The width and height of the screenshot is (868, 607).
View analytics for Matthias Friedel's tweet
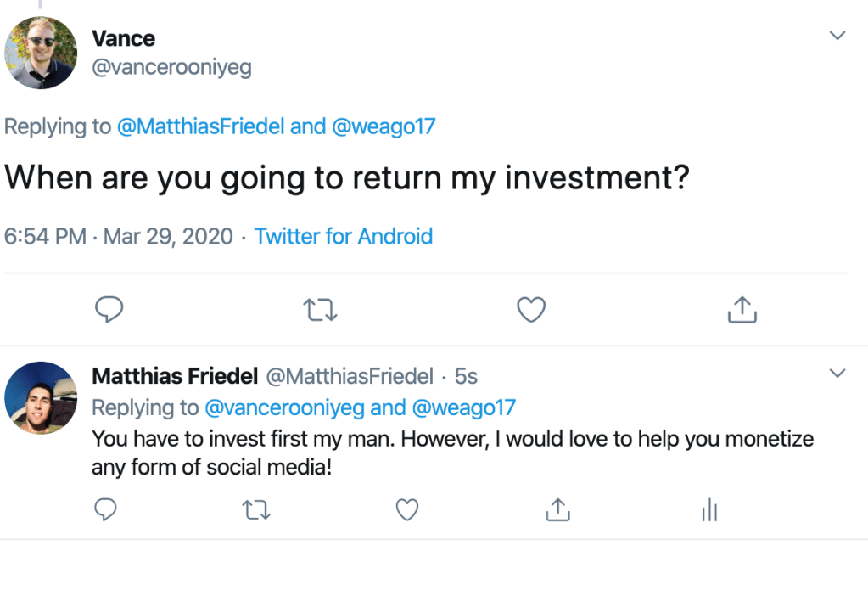(x=709, y=509)
